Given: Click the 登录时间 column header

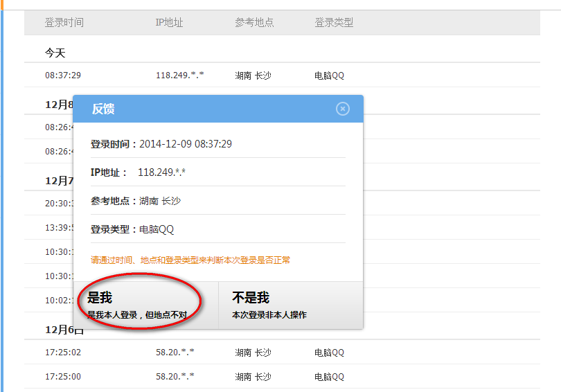Looking at the screenshot, I should (64, 22).
